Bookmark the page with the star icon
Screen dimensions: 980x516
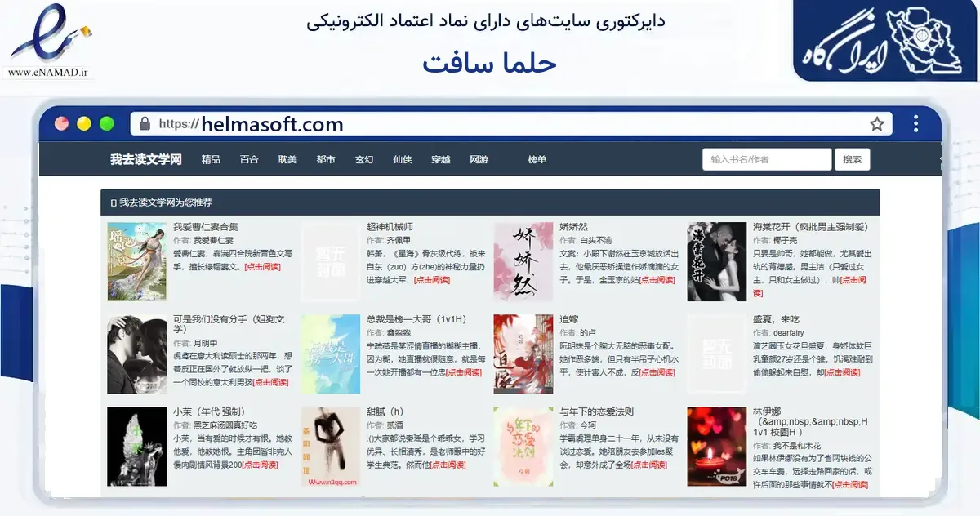(877, 124)
